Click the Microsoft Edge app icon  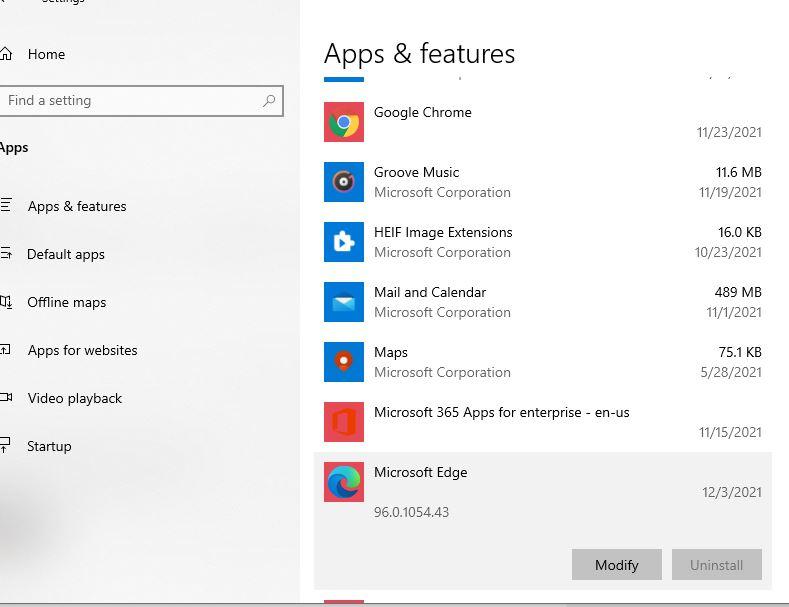coord(344,482)
